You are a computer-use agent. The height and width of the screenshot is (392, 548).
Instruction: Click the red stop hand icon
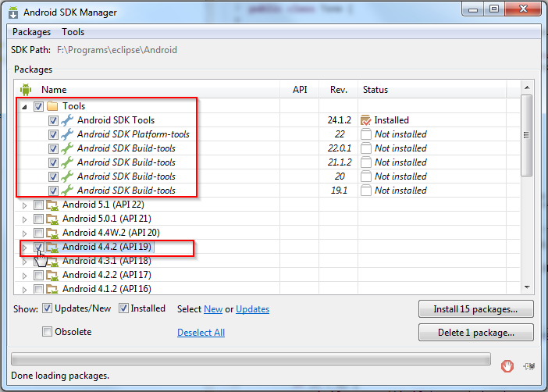[x=507, y=366]
